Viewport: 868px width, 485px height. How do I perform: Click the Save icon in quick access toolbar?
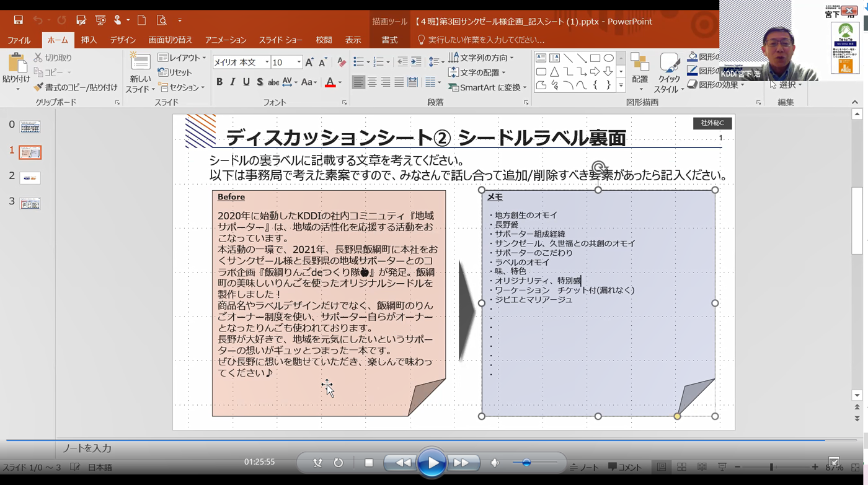pos(18,20)
